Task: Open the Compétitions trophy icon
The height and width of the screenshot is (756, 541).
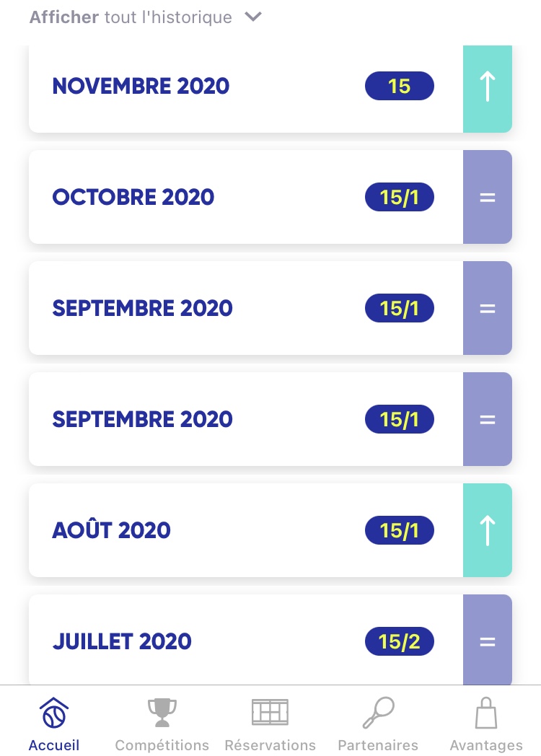Action: pyautogui.click(x=162, y=713)
